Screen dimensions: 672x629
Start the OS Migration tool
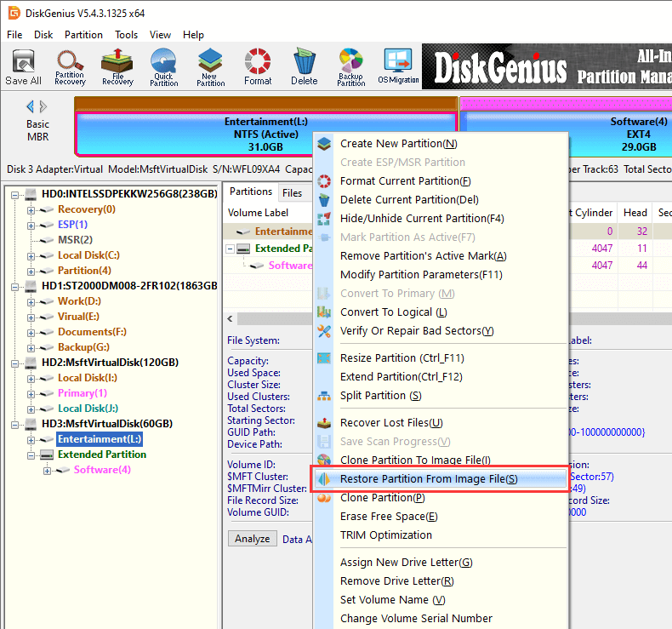coord(398,67)
